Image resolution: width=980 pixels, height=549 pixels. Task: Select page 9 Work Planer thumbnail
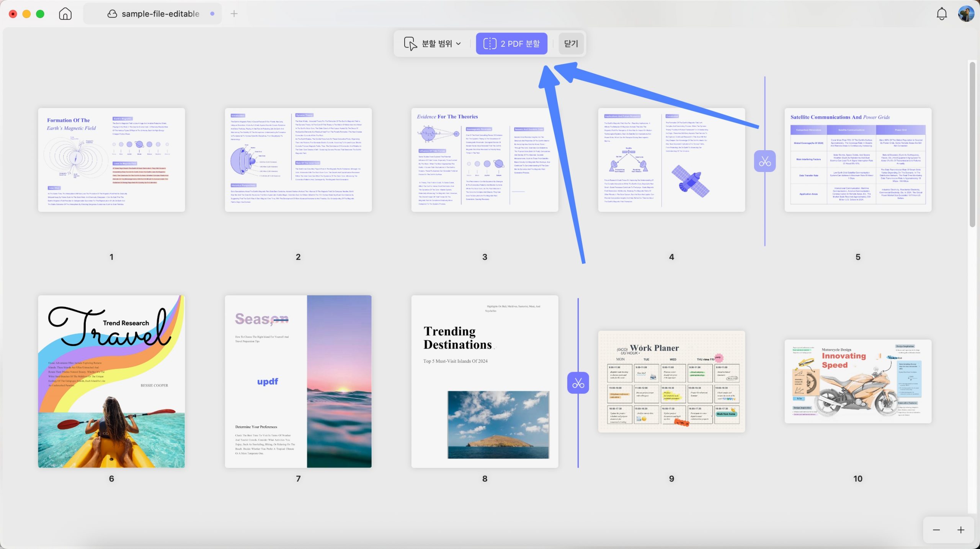671,382
